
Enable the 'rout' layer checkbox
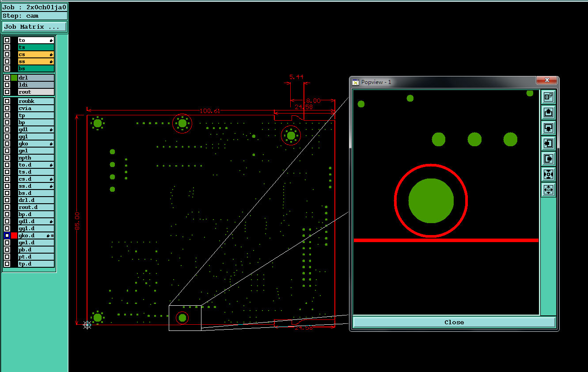click(7, 92)
